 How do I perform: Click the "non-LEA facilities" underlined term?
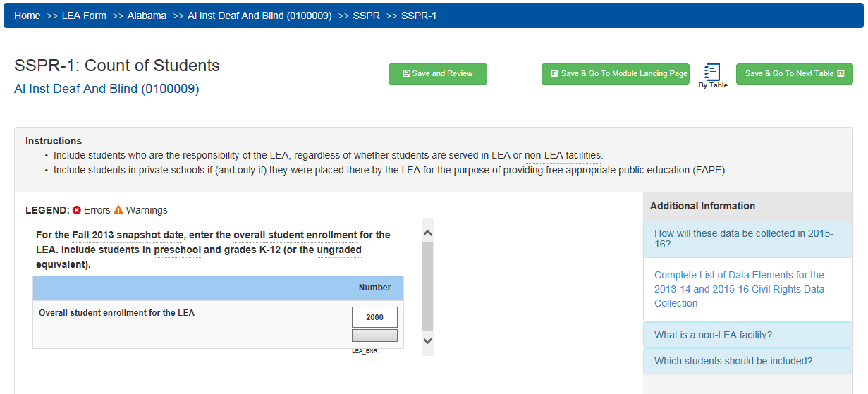(x=563, y=155)
